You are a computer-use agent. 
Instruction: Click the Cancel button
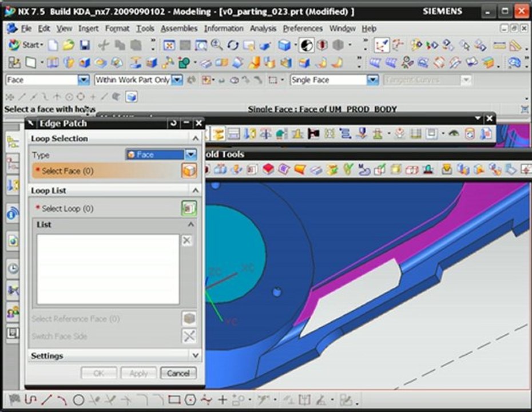pyautogui.click(x=178, y=373)
